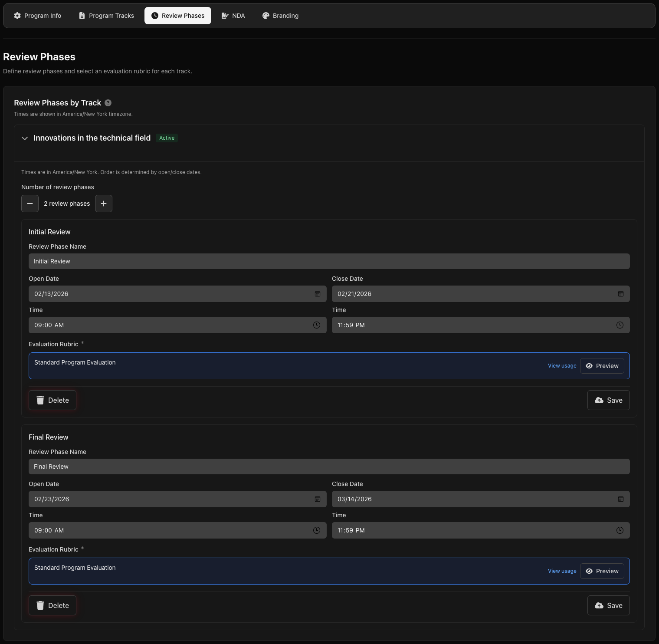Go to the Branding tab
This screenshot has width=659, height=644.
pos(280,16)
